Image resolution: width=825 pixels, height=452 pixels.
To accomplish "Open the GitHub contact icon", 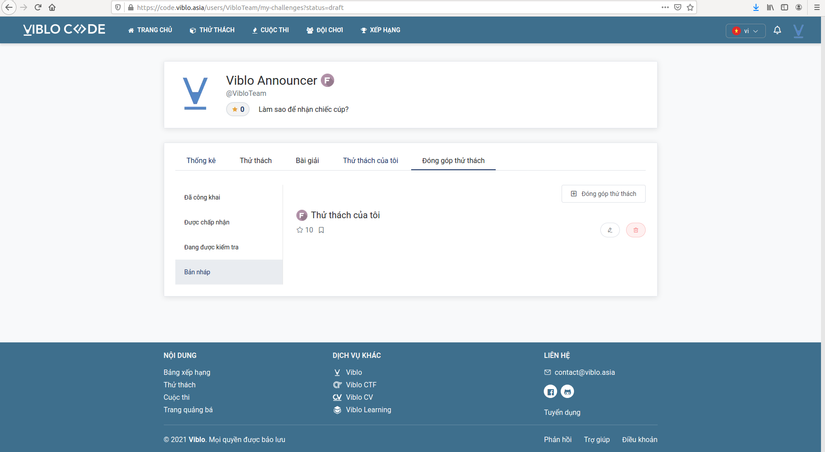I will pos(567,391).
